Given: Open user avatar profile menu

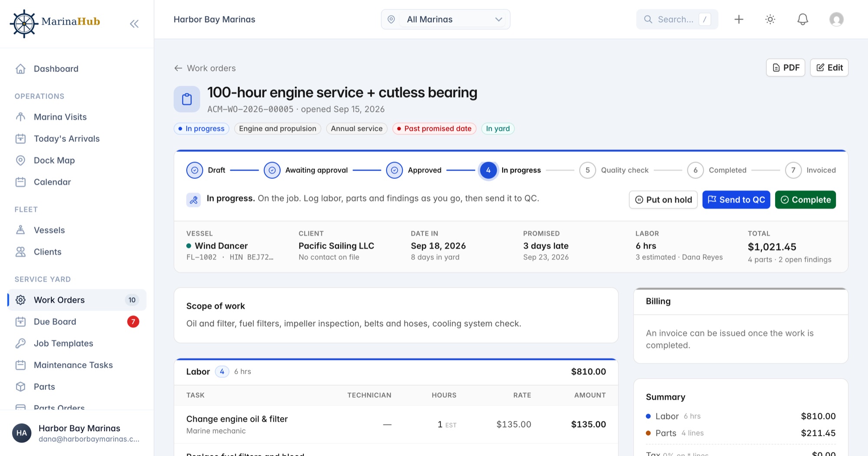Looking at the screenshot, I should pyautogui.click(x=836, y=20).
